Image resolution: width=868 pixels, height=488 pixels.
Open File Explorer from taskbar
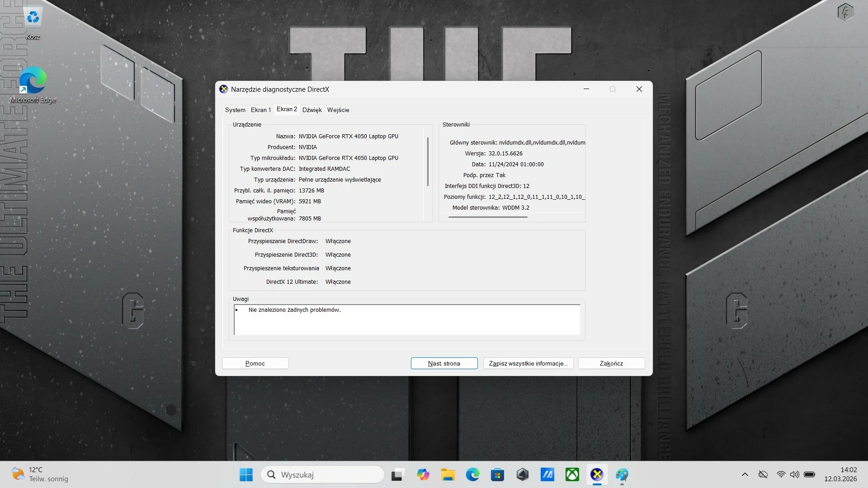click(448, 474)
